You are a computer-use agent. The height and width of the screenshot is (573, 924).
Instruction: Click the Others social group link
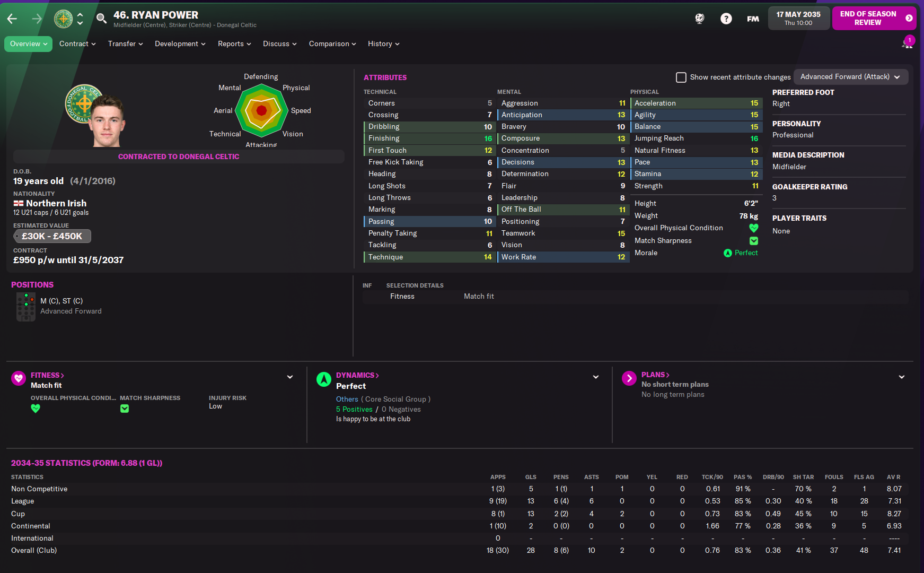click(347, 399)
